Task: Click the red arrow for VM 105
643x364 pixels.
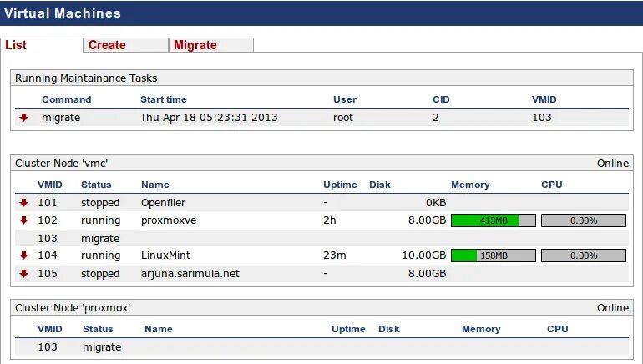Action: click(24, 273)
